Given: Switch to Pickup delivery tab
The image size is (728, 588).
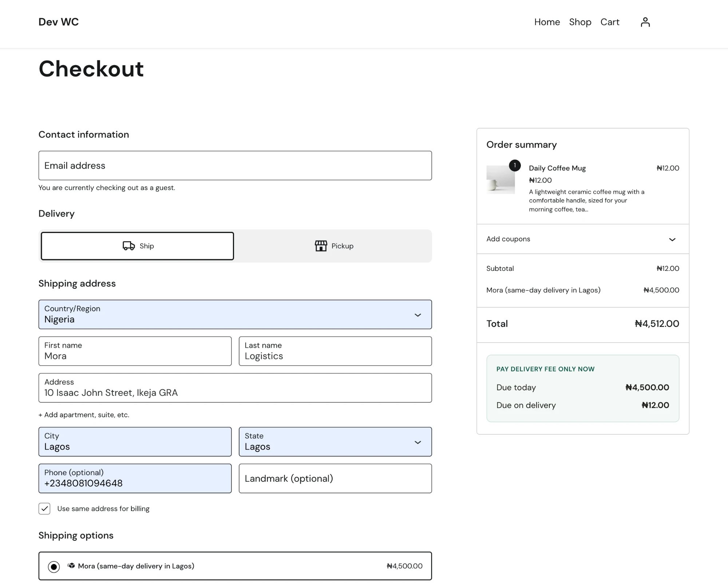Looking at the screenshot, I should click(333, 246).
